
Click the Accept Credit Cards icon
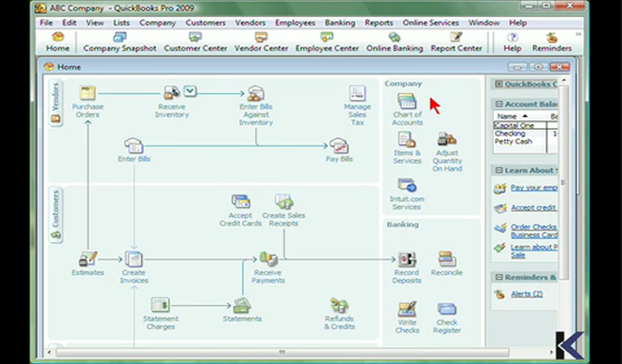(241, 201)
